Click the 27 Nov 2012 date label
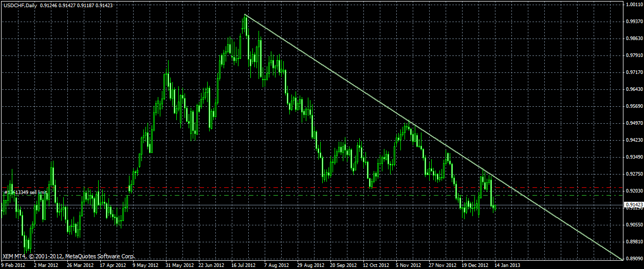Screen dimensions: 644x269 pos(443,265)
